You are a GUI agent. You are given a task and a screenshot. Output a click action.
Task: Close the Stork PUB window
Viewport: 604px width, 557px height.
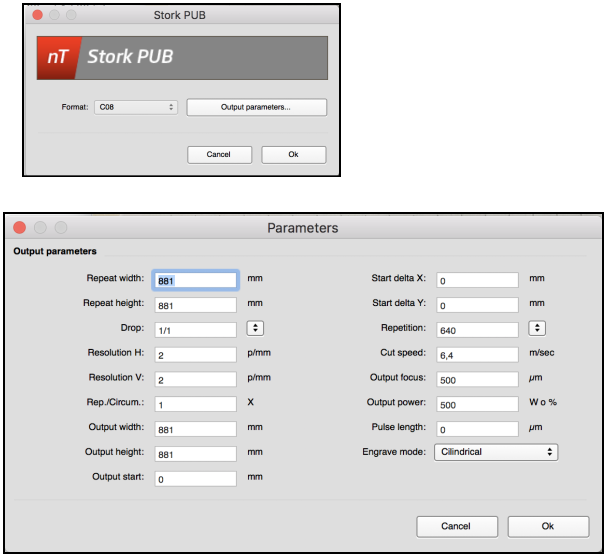click(37, 15)
